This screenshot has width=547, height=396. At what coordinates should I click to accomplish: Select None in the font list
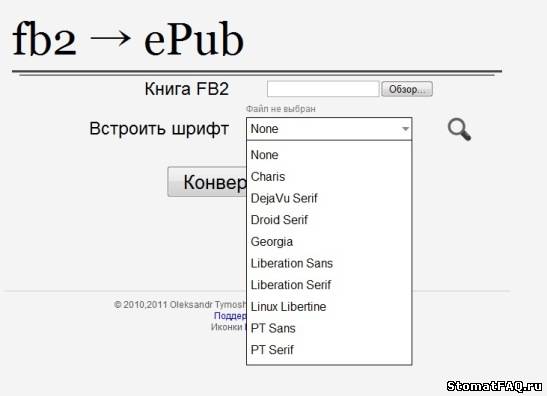pos(329,155)
